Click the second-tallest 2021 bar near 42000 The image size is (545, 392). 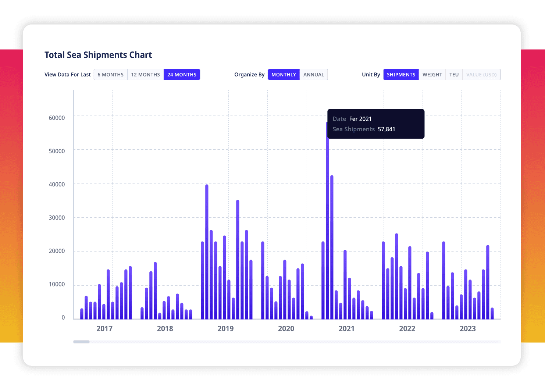[332, 247]
